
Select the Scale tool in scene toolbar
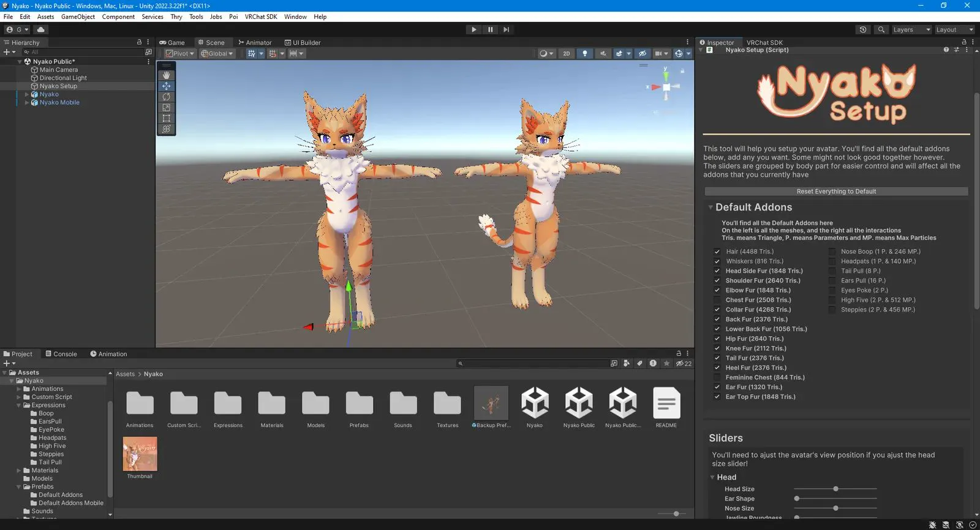coord(166,108)
